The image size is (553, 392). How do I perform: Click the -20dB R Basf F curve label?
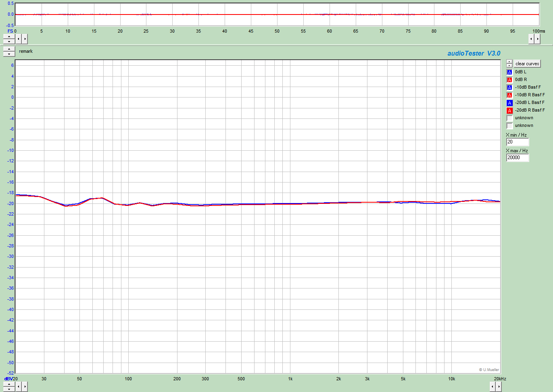(x=530, y=110)
